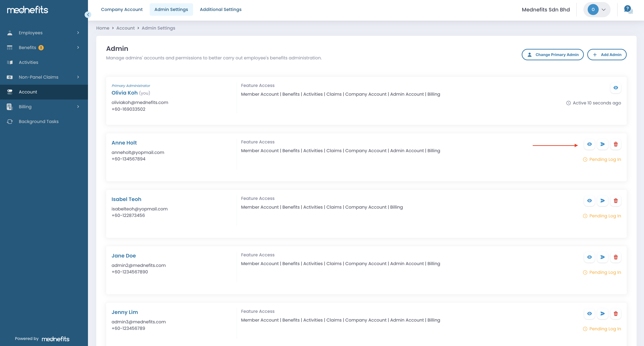644x346 pixels.
Task: Click the Change Primary Admin button
Action: pyautogui.click(x=552, y=55)
